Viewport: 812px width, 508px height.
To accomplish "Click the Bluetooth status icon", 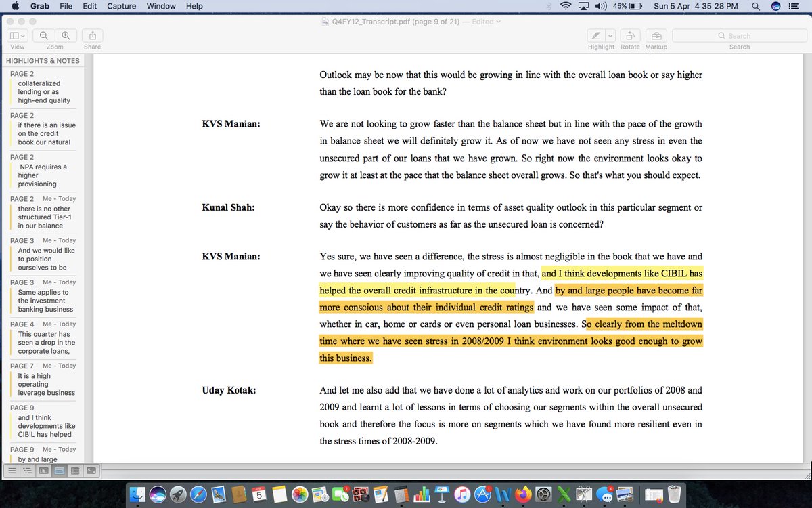I will tap(548, 6).
